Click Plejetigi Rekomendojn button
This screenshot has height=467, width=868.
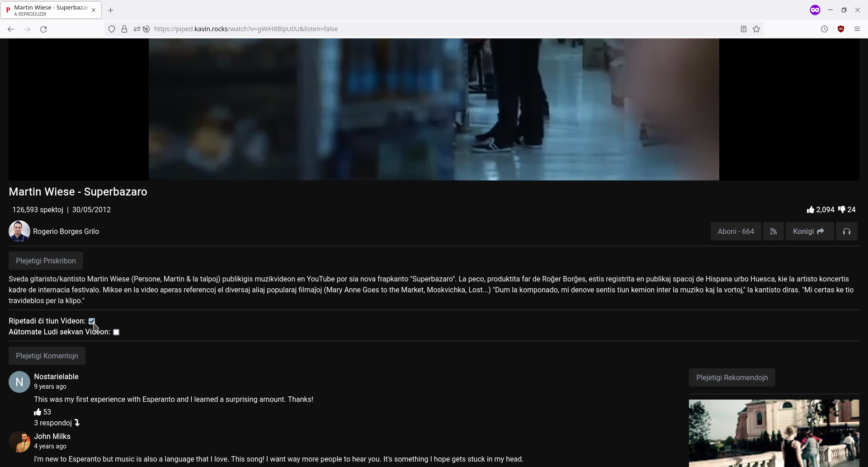[x=732, y=377]
